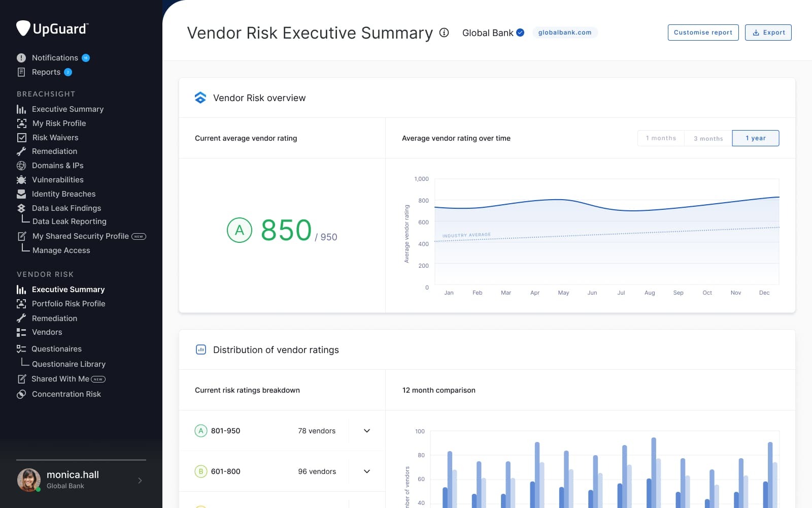Open Concentration Risk in Vendor Risk

point(66,394)
